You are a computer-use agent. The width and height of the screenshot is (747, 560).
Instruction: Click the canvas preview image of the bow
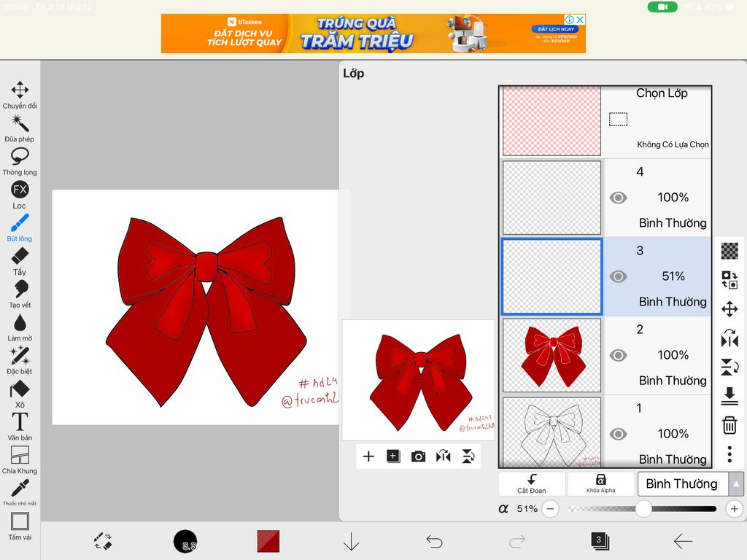pos(418,380)
